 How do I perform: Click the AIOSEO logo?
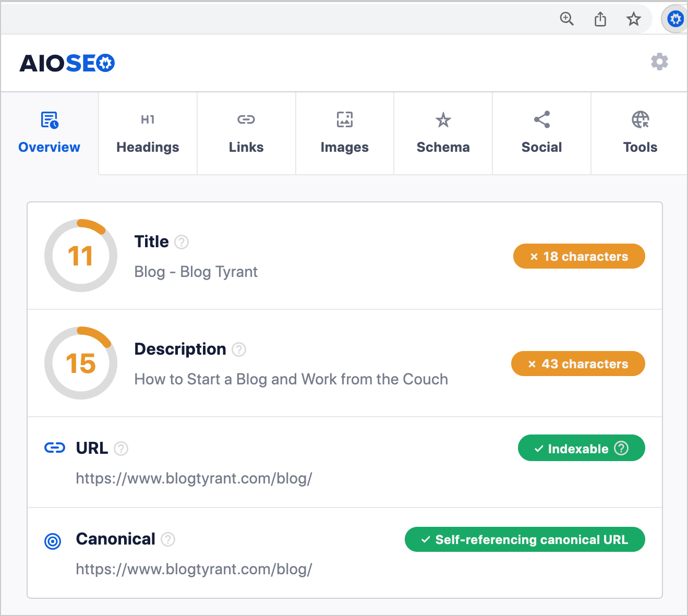coord(67,63)
